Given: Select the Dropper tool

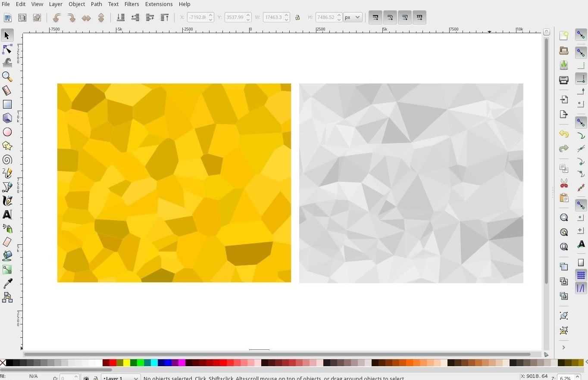Looking at the screenshot, I should point(7,283).
